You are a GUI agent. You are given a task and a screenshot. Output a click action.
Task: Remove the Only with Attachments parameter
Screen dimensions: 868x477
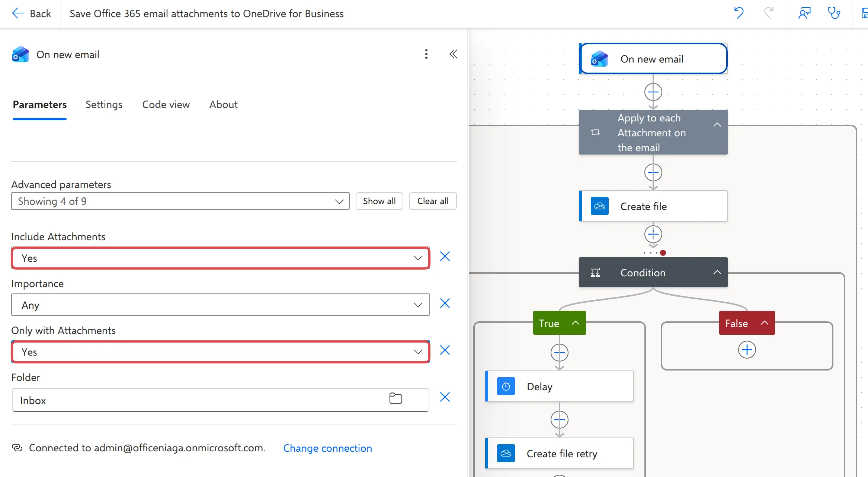445,350
